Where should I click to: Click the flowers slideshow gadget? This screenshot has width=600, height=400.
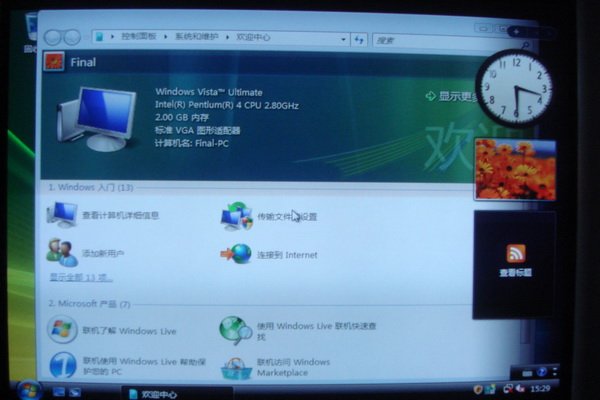[x=515, y=170]
